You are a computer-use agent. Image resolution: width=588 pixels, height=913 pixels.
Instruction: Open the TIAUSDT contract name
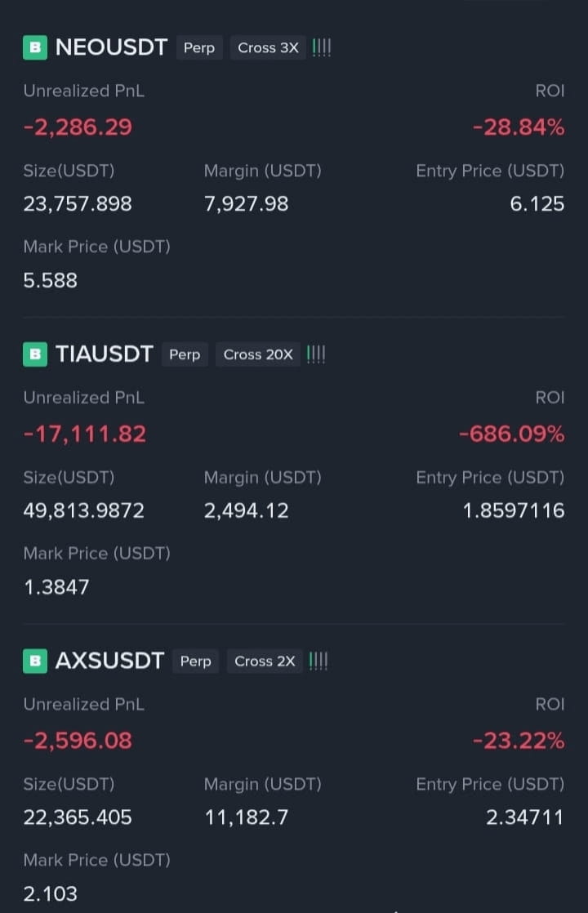coord(105,354)
